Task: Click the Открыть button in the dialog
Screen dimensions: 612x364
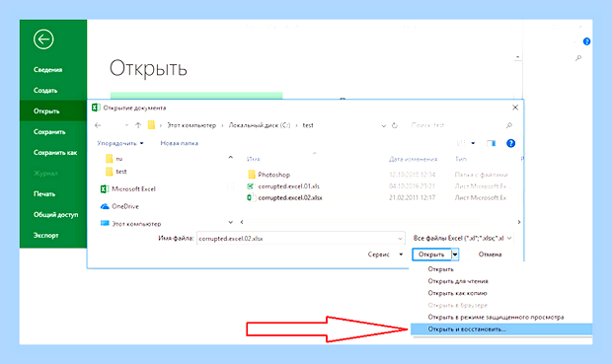Action: [431, 255]
